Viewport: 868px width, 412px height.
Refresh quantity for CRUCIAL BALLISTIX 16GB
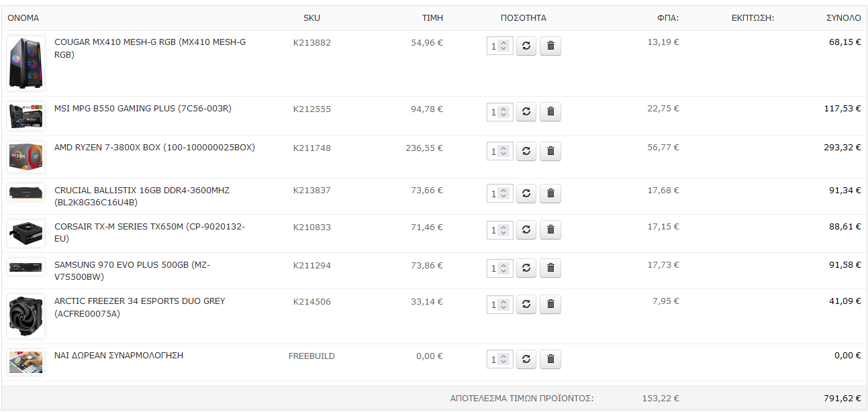coord(526,193)
